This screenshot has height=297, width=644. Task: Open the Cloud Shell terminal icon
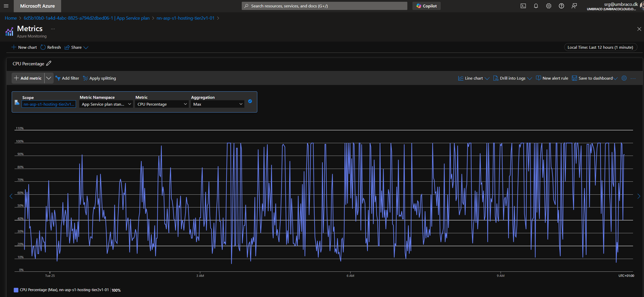click(x=523, y=6)
